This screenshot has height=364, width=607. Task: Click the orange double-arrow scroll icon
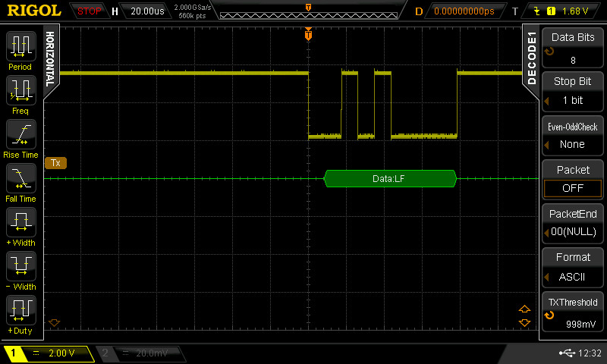(524, 316)
